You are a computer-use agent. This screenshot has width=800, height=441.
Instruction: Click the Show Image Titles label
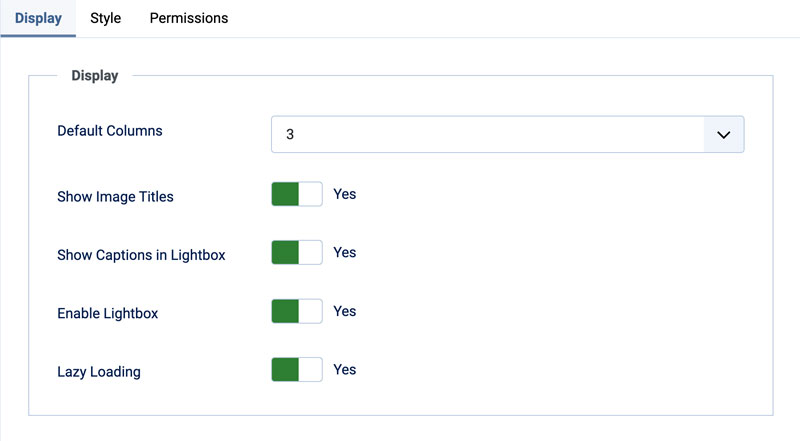[x=115, y=197]
